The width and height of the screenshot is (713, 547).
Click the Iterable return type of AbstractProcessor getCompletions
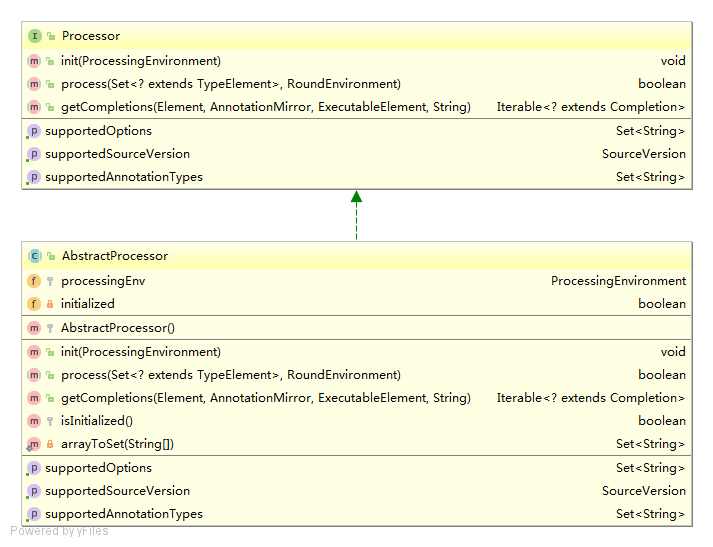coord(591,398)
